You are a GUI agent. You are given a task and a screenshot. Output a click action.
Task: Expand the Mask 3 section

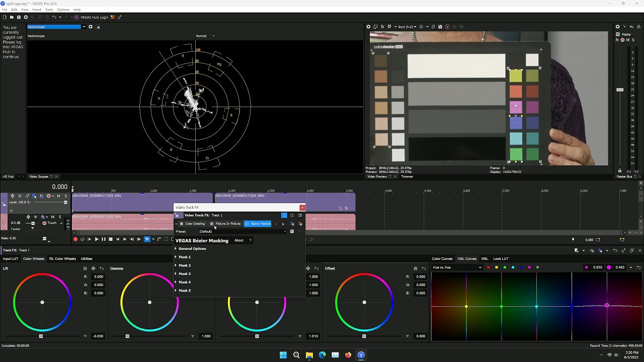[x=176, y=274]
